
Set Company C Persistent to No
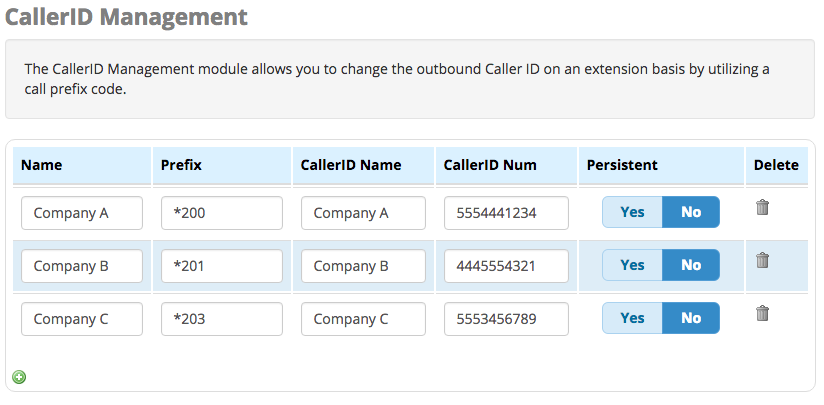(x=691, y=318)
